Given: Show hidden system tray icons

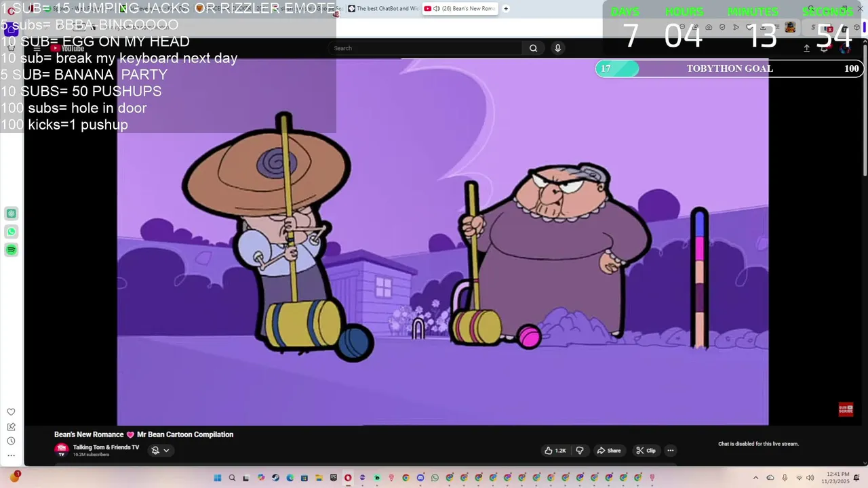Looking at the screenshot, I should [755, 478].
